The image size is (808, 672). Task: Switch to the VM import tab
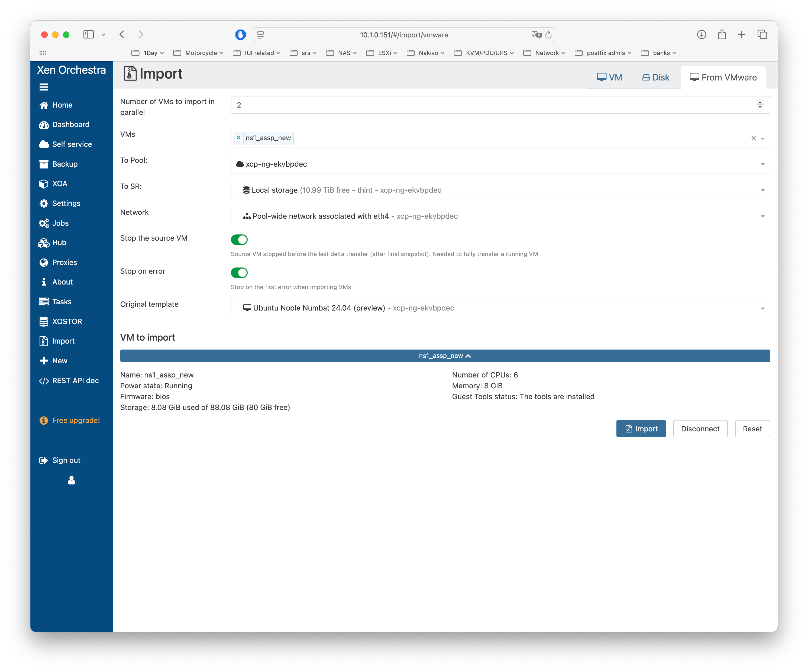[609, 78]
